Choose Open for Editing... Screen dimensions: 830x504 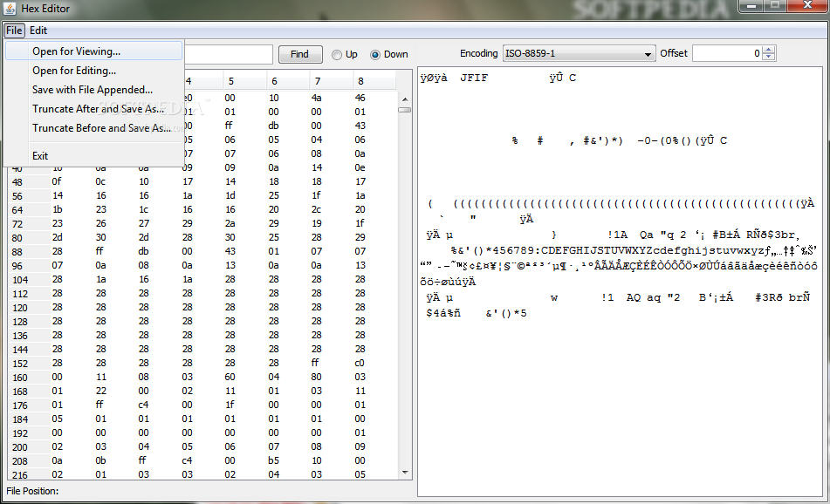[x=93, y=71]
